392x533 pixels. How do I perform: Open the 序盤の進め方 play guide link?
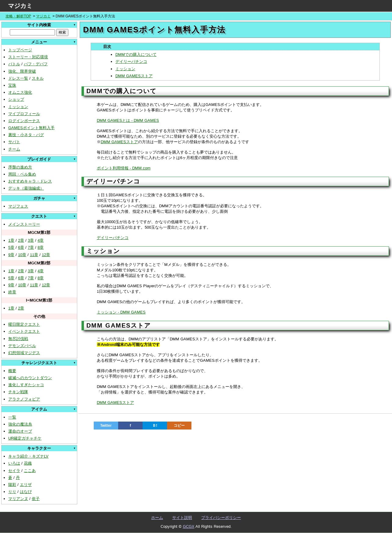20,167
